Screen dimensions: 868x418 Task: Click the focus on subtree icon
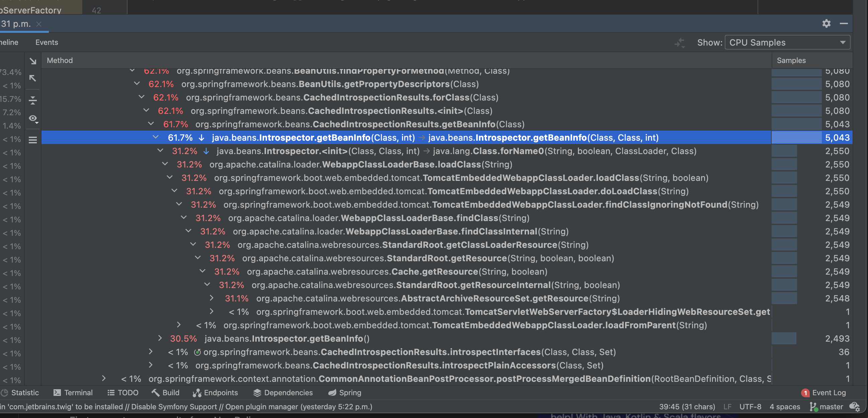tap(33, 100)
